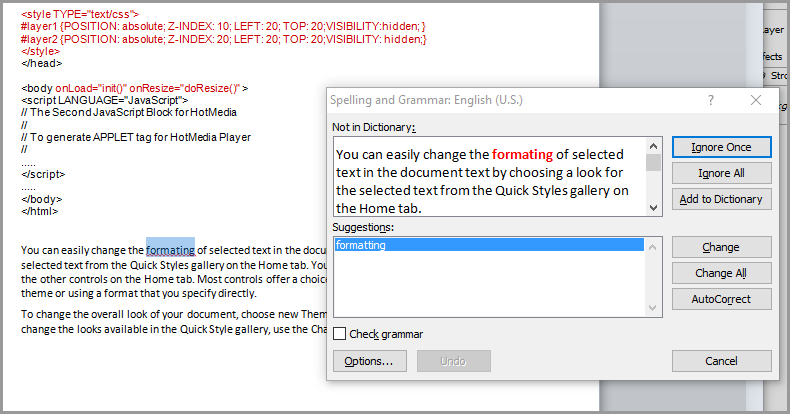The width and height of the screenshot is (790, 414).
Task: Click the Spelling and Grammar dialog title
Action: click(x=426, y=100)
